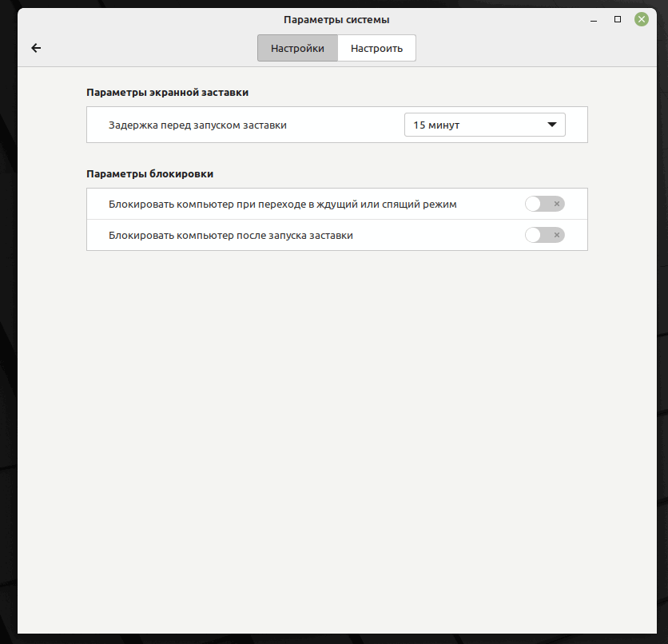The height and width of the screenshot is (644, 668).
Task: Select the 15 минут value text
Action: 436,125
